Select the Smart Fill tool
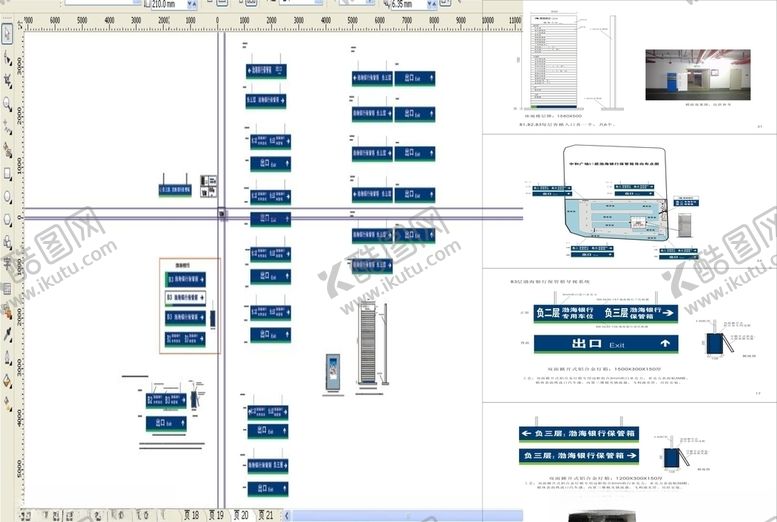777x522 pixels. pyautogui.click(x=7, y=150)
